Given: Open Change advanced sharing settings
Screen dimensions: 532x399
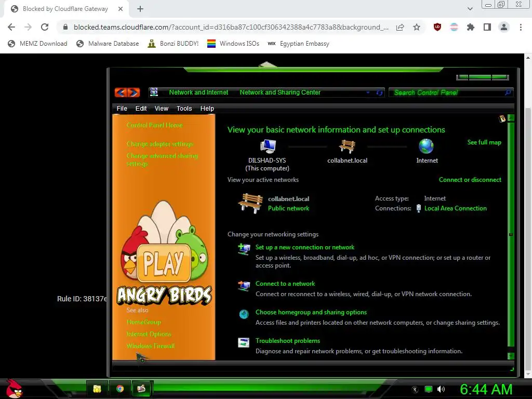Looking at the screenshot, I should [x=162, y=159].
